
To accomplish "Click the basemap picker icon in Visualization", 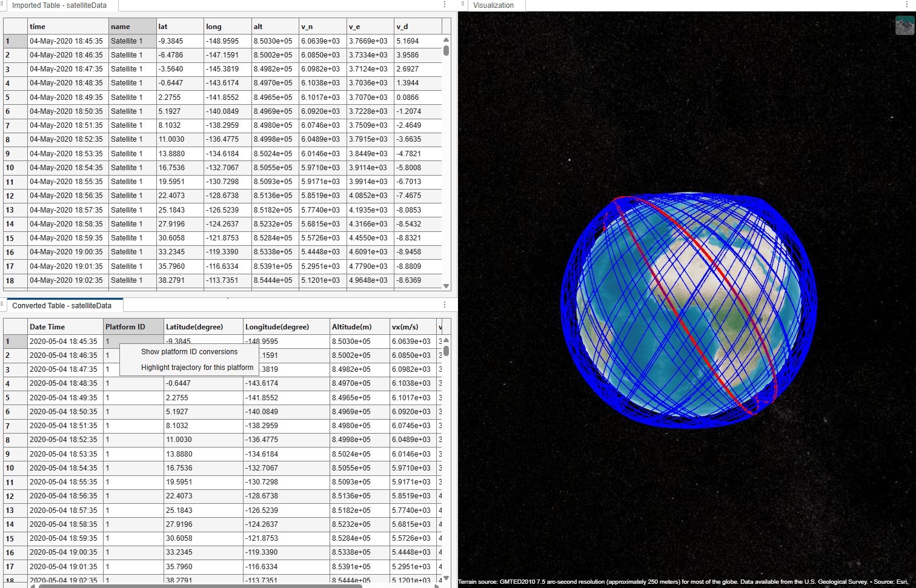I will click(904, 25).
